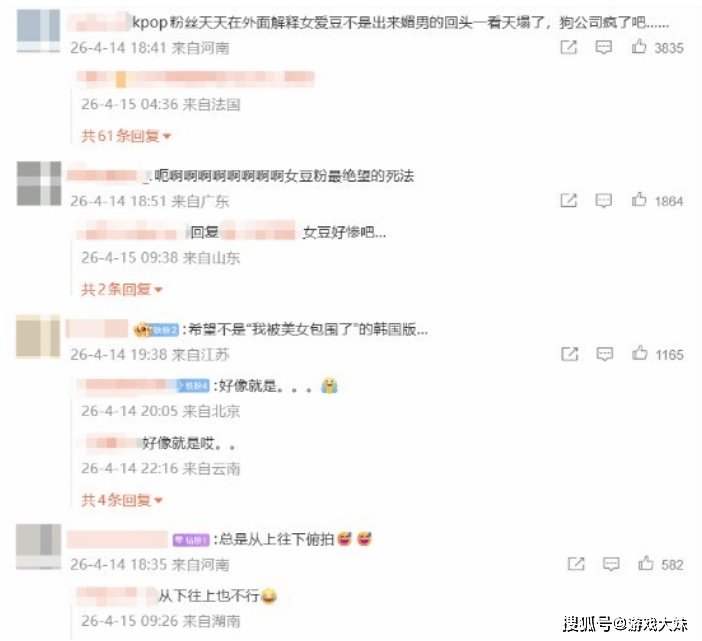
Task: Expand 共2条回复 replies
Action: pyautogui.click(x=121, y=289)
